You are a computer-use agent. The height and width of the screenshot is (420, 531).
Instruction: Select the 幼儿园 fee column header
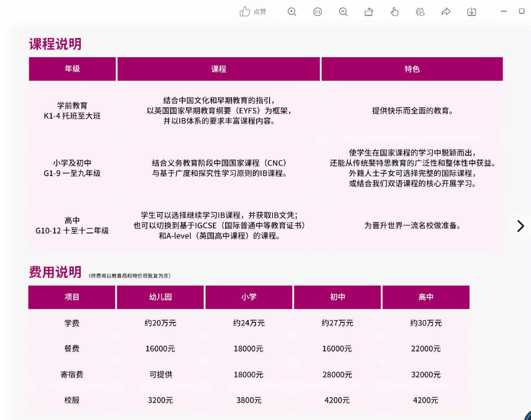tap(160, 297)
